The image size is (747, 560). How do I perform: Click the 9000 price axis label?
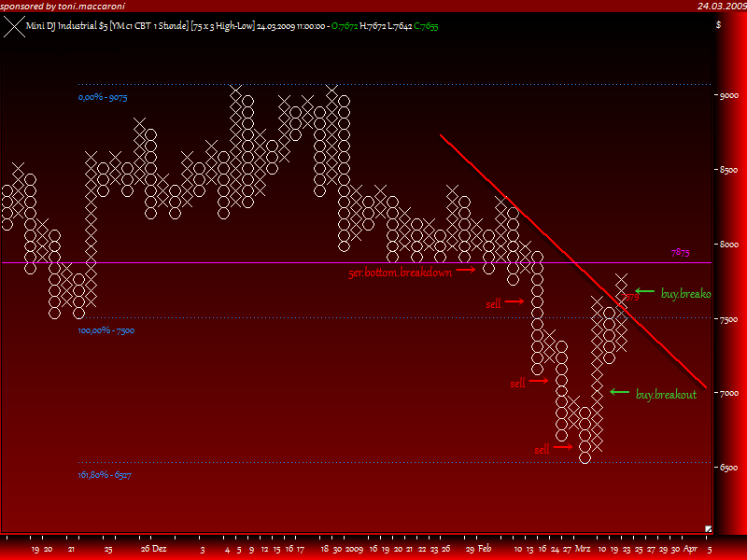(729, 95)
